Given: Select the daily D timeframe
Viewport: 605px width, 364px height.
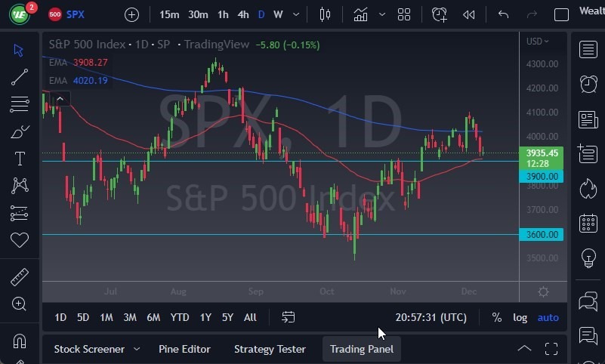Looking at the screenshot, I should tap(261, 14).
